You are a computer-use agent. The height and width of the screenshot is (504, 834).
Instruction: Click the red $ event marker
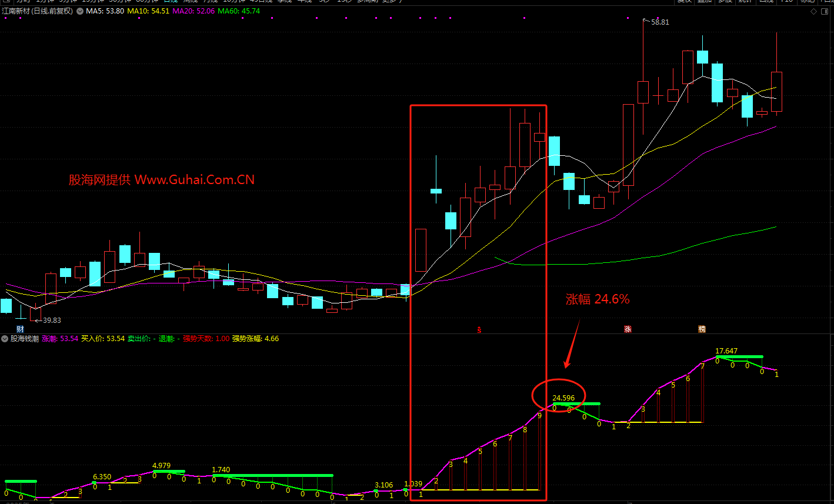tap(479, 330)
